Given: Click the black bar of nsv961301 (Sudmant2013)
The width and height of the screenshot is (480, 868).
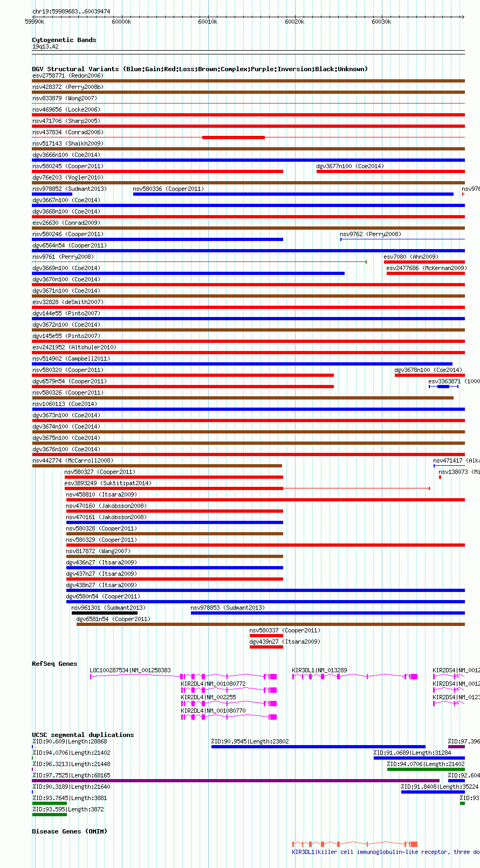Looking at the screenshot, I should pos(105,613).
